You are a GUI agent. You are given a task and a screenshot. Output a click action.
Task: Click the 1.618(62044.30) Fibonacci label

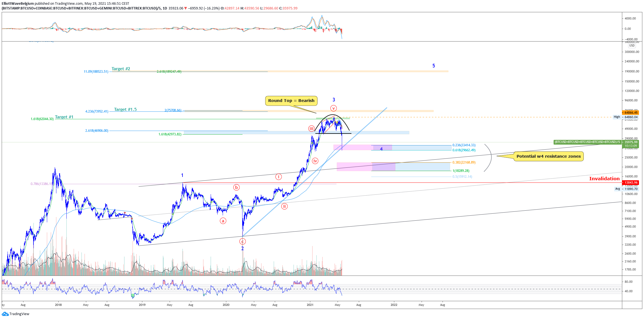(42, 119)
